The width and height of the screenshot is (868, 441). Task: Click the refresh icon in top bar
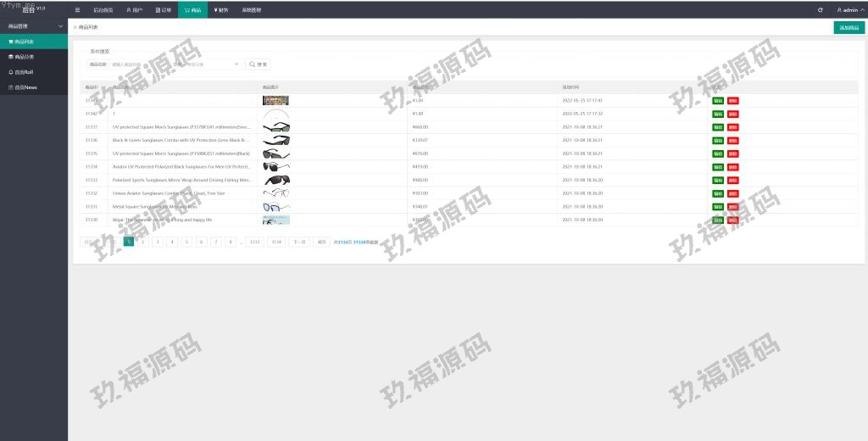[820, 9]
